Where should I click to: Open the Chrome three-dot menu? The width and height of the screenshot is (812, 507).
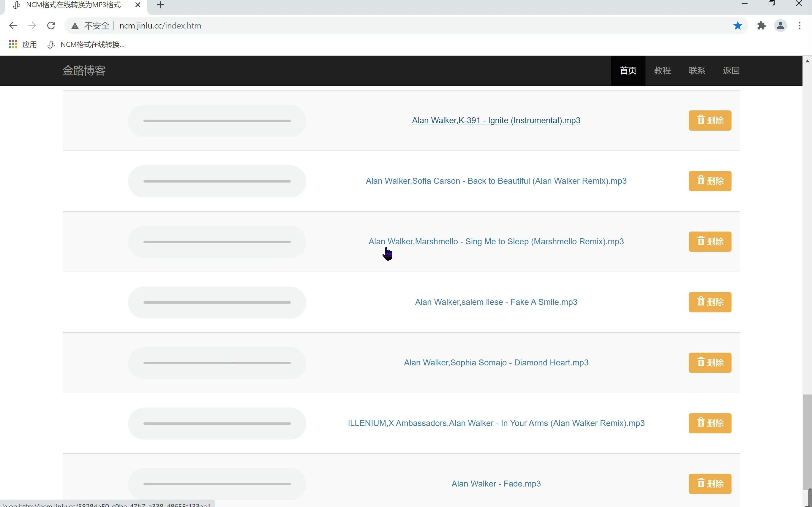click(x=800, y=26)
